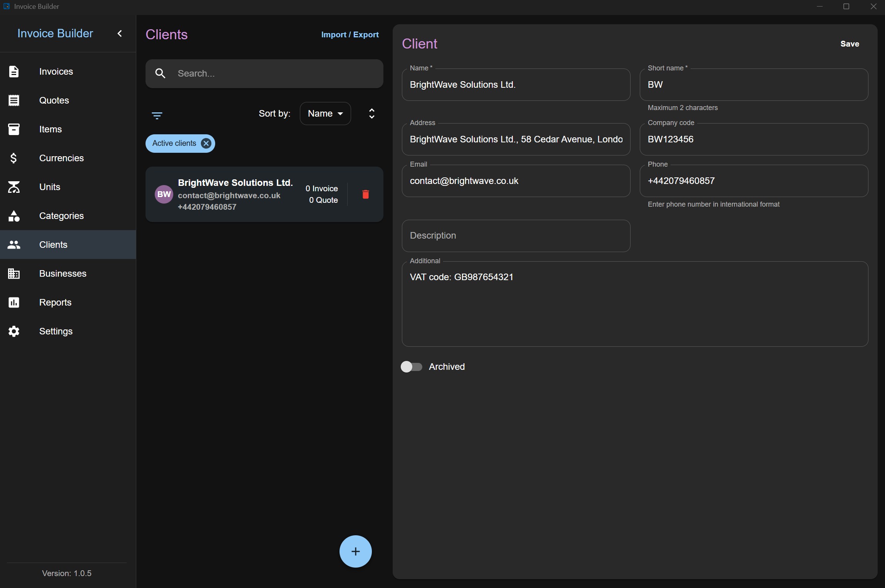Toggle the Archived switch
Screen dimensions: 885x588
coord(411,367)
